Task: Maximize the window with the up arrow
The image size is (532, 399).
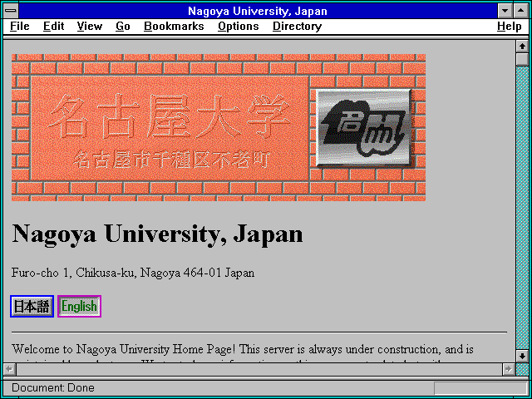Action: click(x=521, y=11)
